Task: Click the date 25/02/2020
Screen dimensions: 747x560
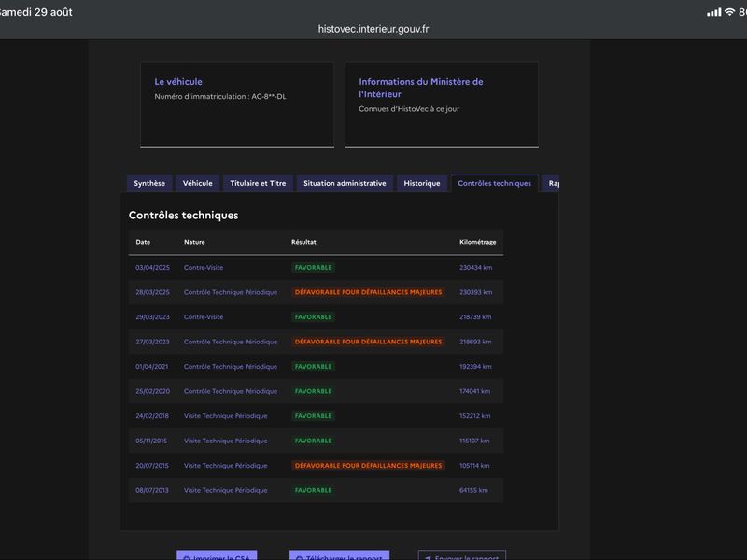Action: click(152, 391)
